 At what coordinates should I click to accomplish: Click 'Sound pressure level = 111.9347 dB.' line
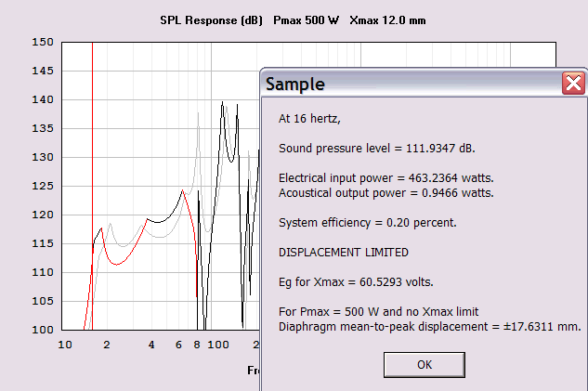tap(377, 149)
